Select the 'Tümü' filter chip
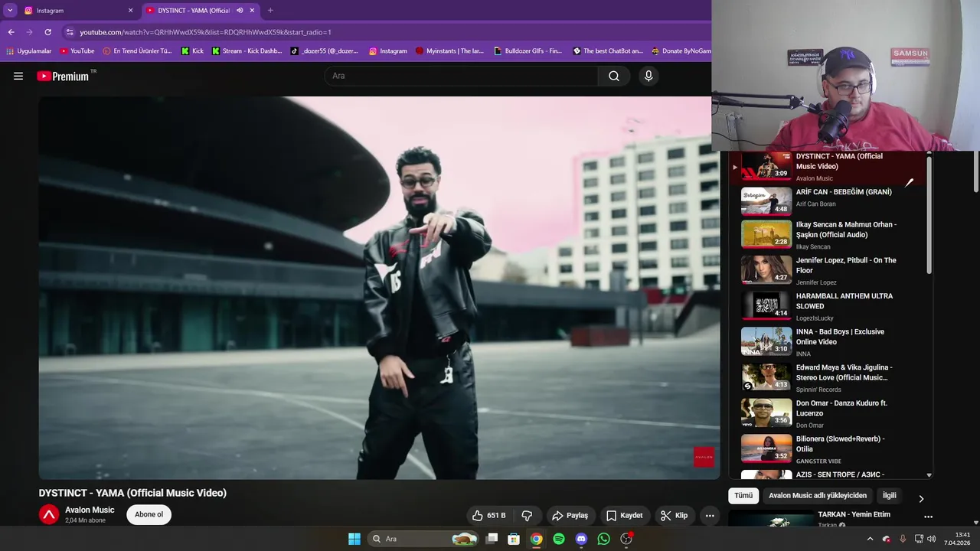Screen dimensions: 980x551 point(743,496)
